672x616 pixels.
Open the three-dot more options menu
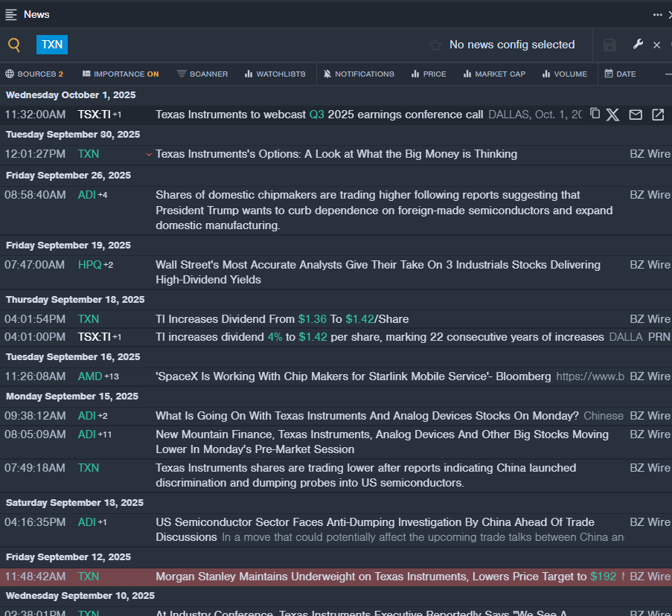[x=657, y=14]
